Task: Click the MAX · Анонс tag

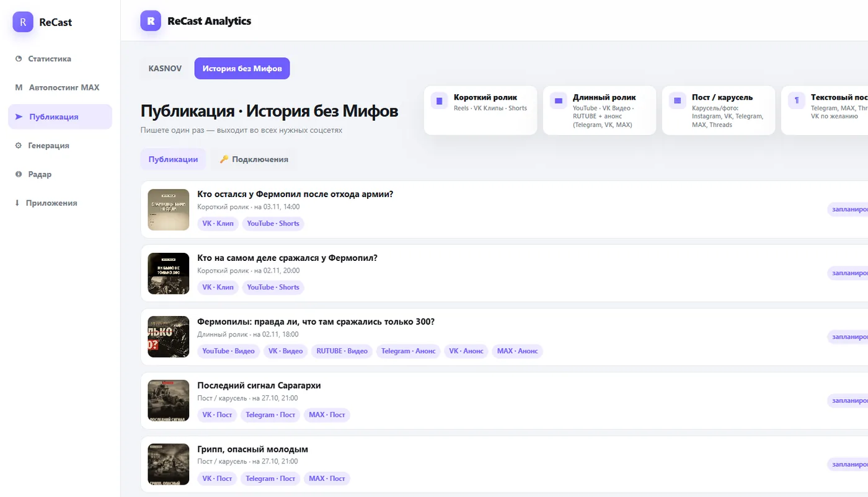Action: click(x=518, y=351)
